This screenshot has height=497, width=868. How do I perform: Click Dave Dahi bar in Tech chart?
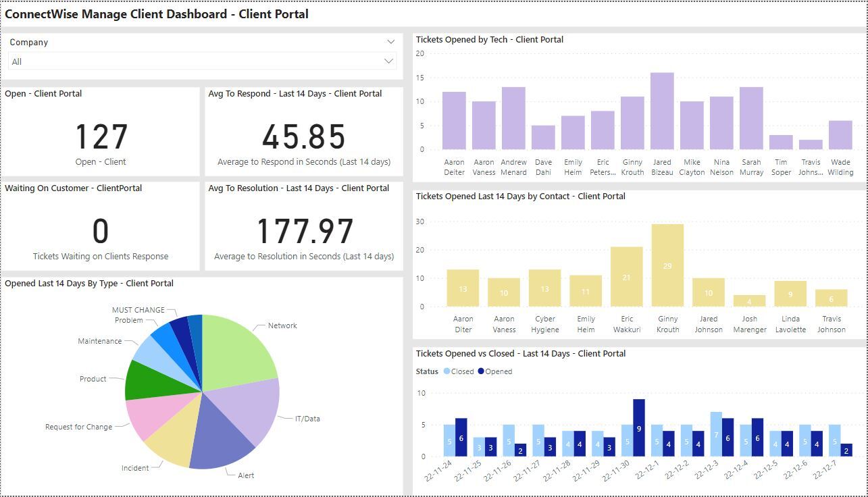pos(543,137)
